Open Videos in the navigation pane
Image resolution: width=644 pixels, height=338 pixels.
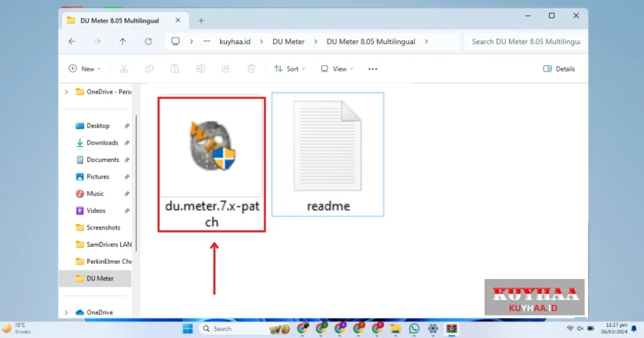point(96,211)
